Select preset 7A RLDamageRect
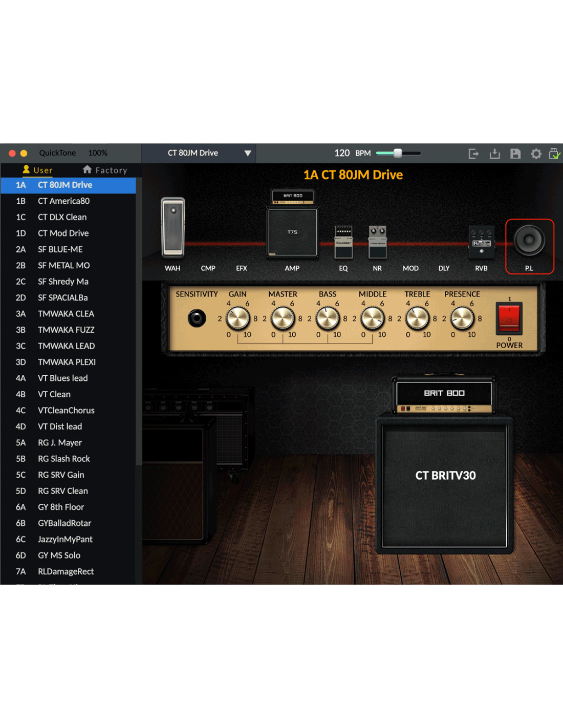This screenshot has width=563, height=728. [68, 572]
